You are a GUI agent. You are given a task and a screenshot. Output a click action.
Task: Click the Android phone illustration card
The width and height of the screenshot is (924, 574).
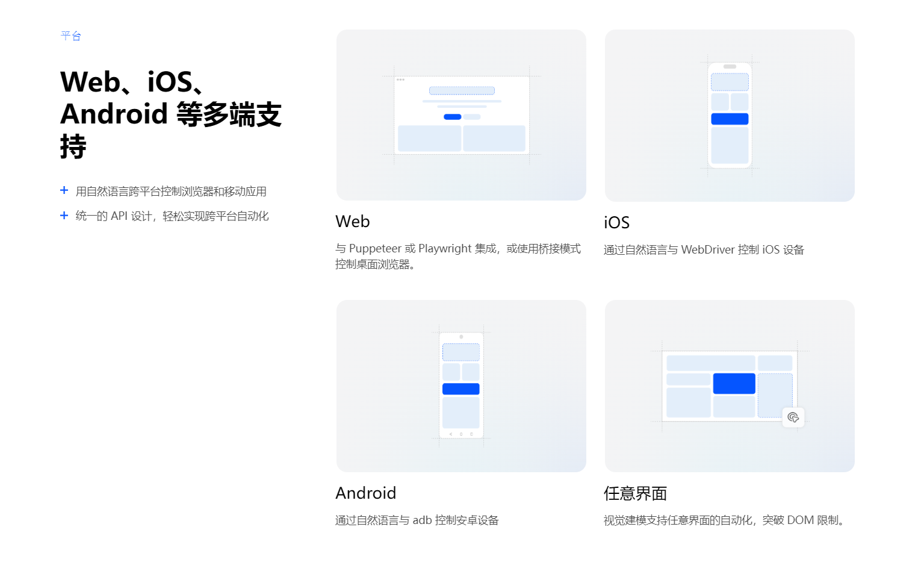tap(461, 386)
